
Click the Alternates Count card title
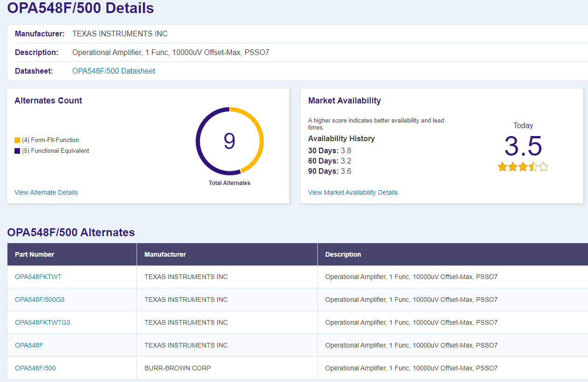point(48,101)
